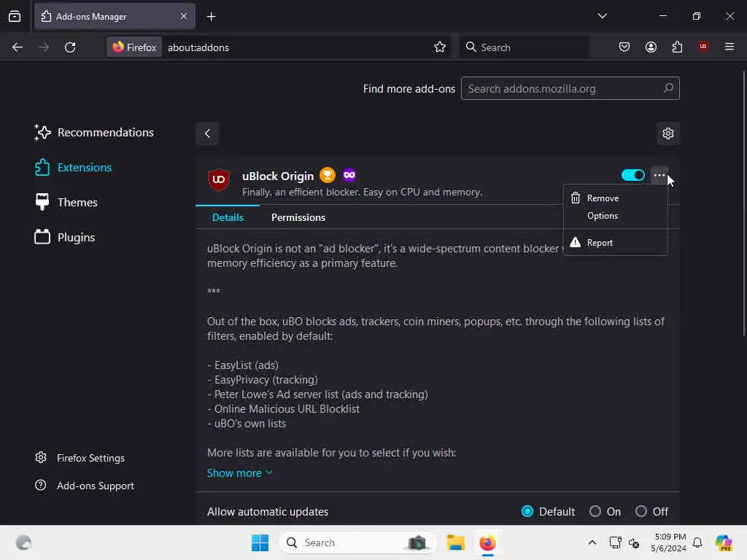This screenshot has height=560, width=747.
Task: Open the Extensions puzzle toolbar icon
Action: click(x=677, y=47)
